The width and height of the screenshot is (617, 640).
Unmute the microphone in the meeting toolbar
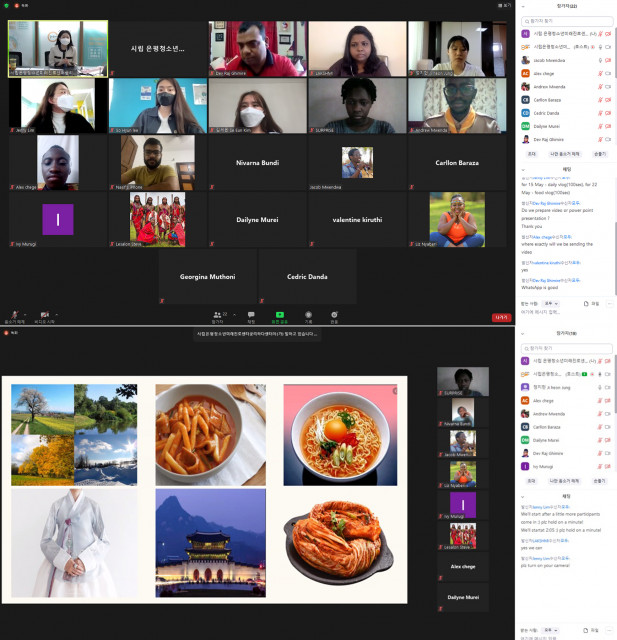click(14, 314)
